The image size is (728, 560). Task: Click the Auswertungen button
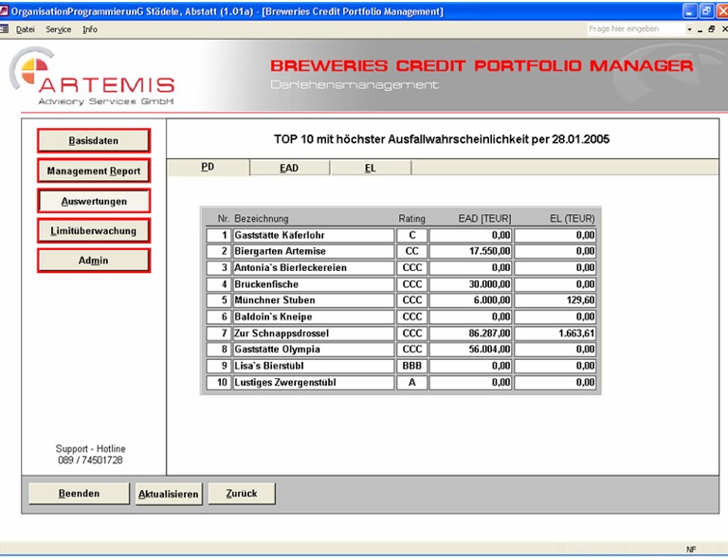tap(94, 201)
